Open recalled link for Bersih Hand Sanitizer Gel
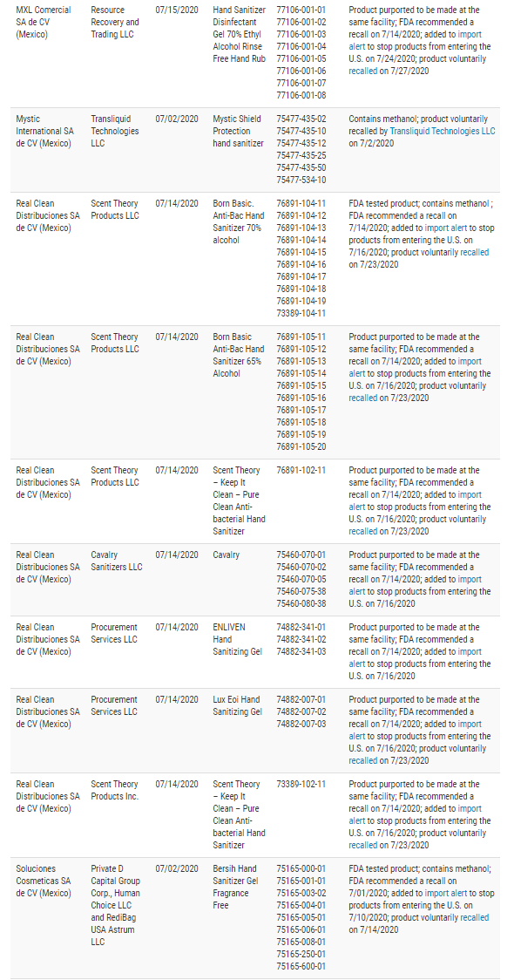This screenshot has height=980, width=514. 475,917
